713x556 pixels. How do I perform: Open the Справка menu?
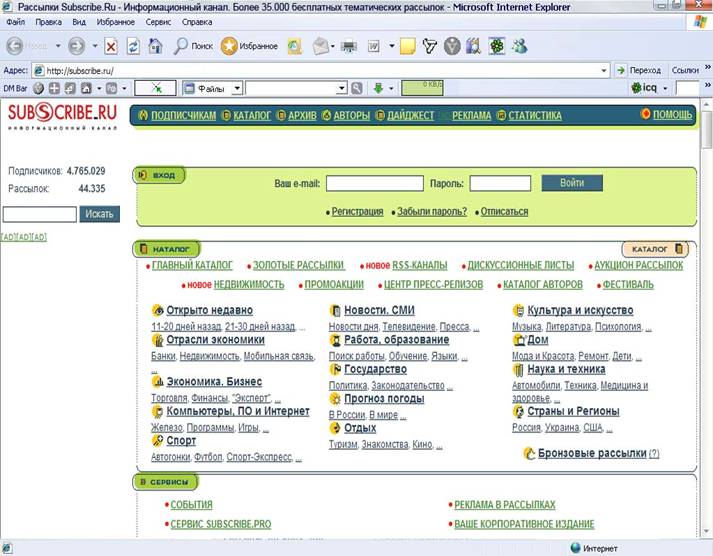tap(197, 22)
